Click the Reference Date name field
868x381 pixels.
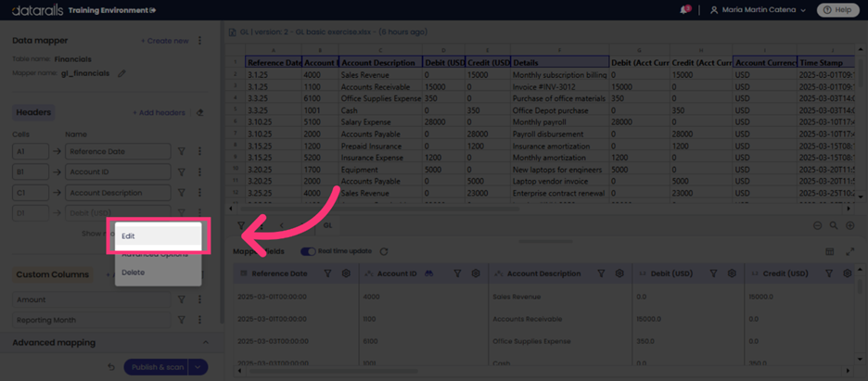pyautogui.click(x=118, y=151)
